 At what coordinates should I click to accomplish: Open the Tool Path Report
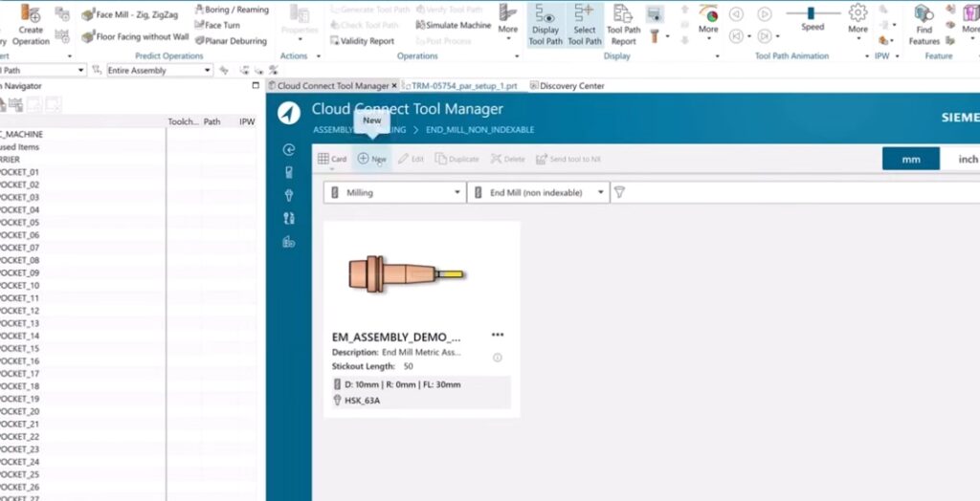click(623, 25)
